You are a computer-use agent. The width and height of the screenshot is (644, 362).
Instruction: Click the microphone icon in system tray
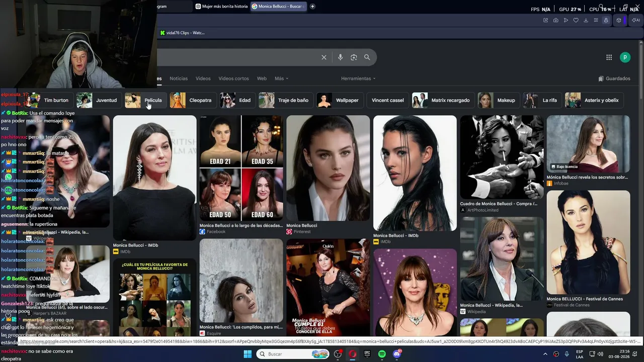[567, 354]
